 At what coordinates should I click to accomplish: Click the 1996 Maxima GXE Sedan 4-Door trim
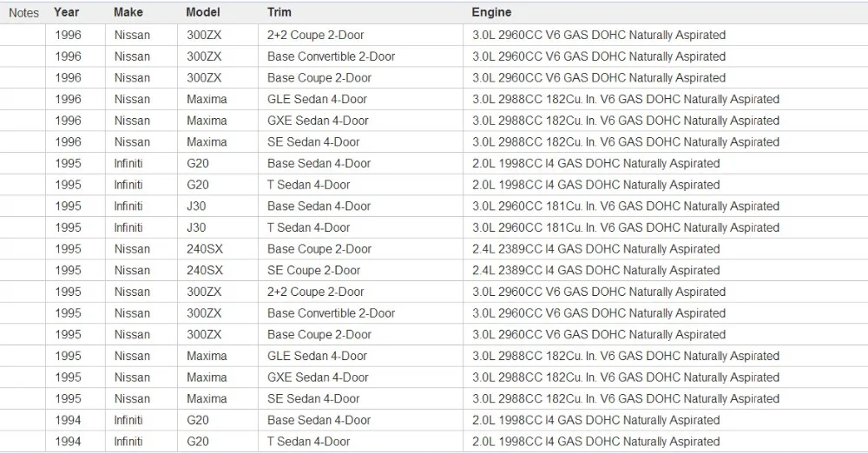pos(318,121)
